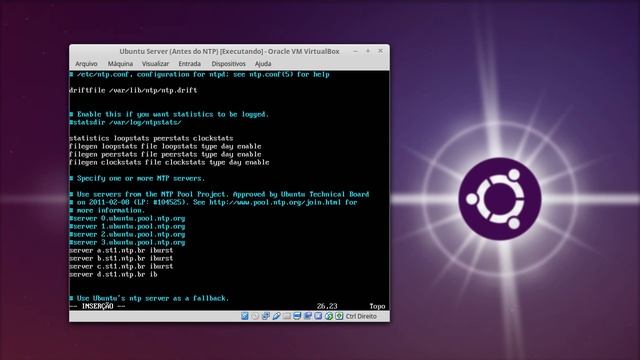The width and height of the screenshot is (640, 360).
Task: Minimize the VirtualBox window
Action: coord(356,51)
